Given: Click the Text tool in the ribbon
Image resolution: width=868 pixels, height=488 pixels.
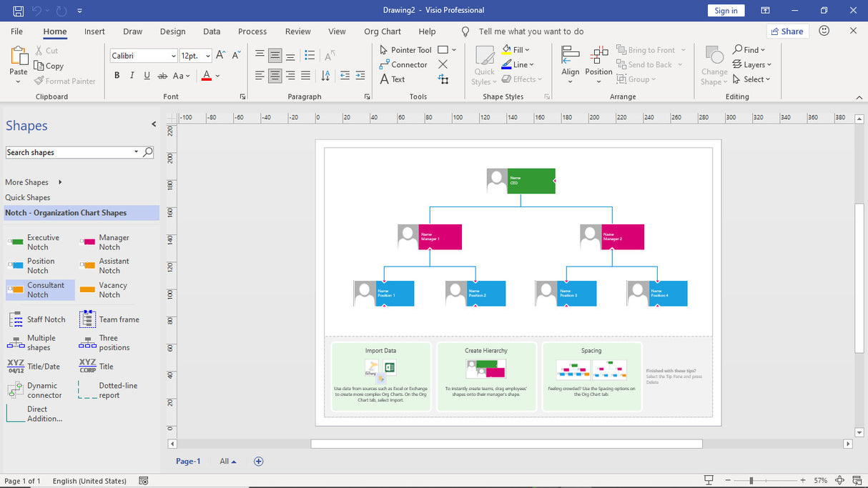Looking at the screenshot, I should pyautogui.click(x=393, y=79).
